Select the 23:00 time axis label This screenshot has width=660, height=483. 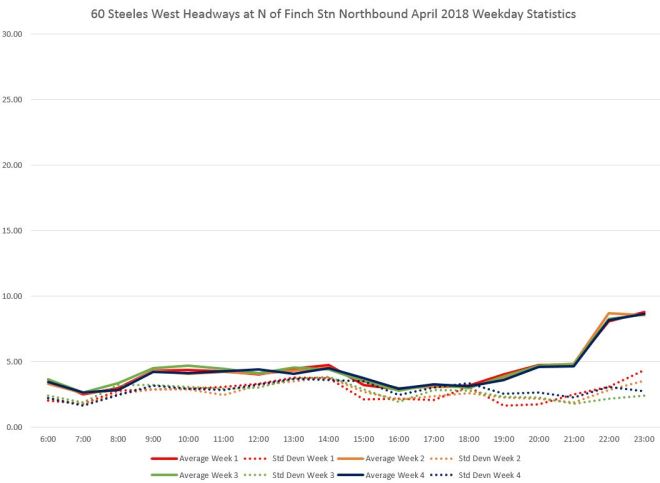click(645, 439)
